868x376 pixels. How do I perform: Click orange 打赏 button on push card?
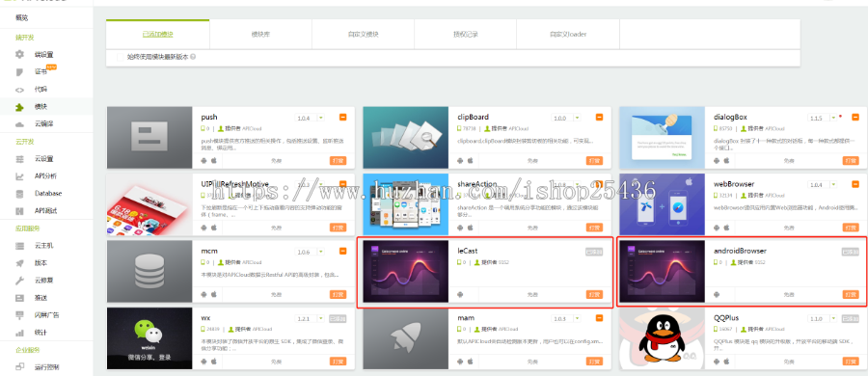pyautogui.click(x=339, y=161)
